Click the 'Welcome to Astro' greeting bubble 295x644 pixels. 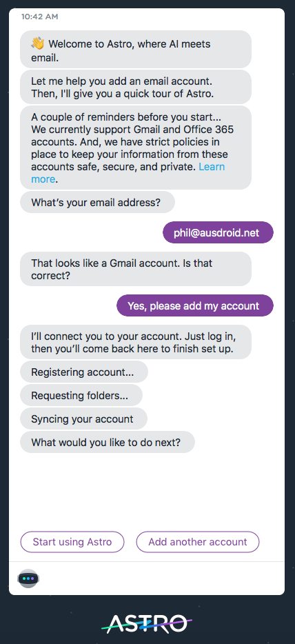(136, 49)
